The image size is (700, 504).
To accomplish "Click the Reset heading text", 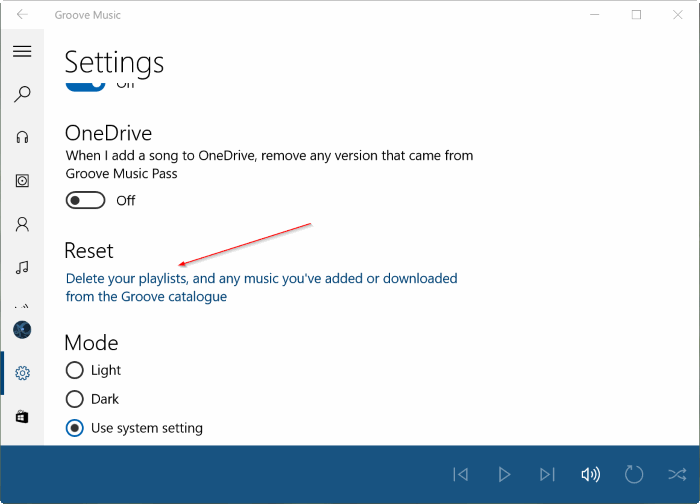I will point(89,250).
